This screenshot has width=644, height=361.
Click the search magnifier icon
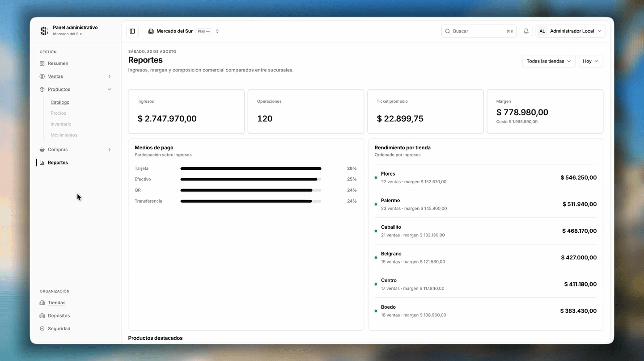point(448,31)
